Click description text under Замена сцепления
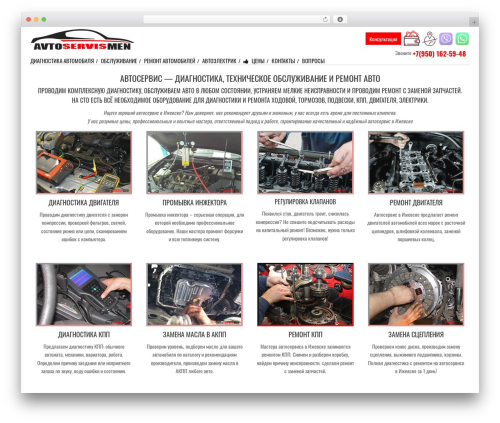 point(416,359)
